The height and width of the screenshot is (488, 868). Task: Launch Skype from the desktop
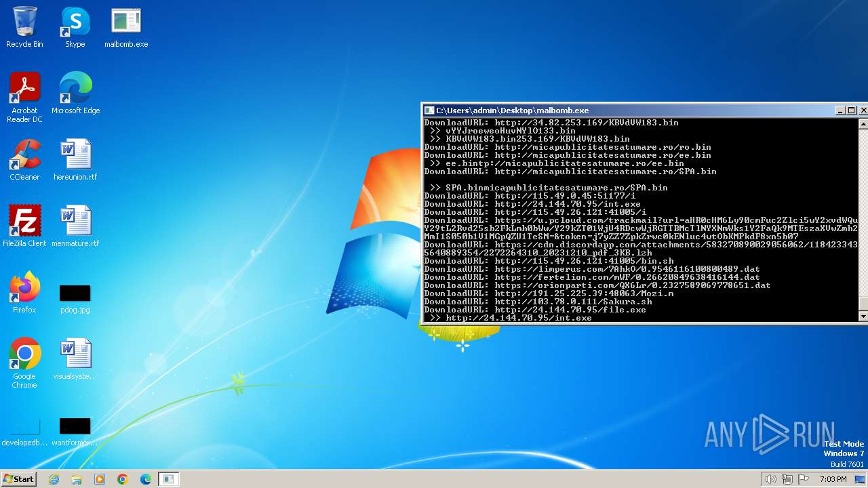click(x=75, y=27)
